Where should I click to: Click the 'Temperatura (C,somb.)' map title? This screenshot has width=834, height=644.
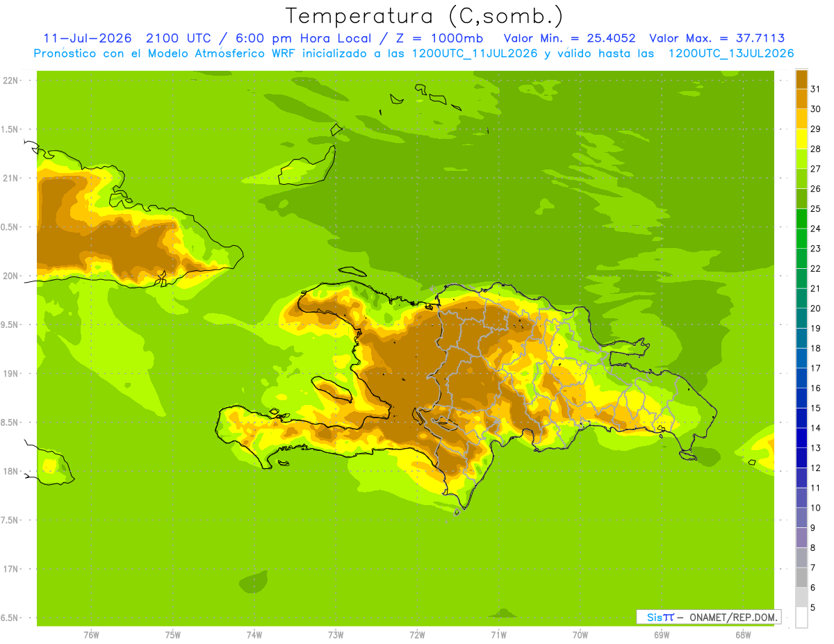point(424,16)
